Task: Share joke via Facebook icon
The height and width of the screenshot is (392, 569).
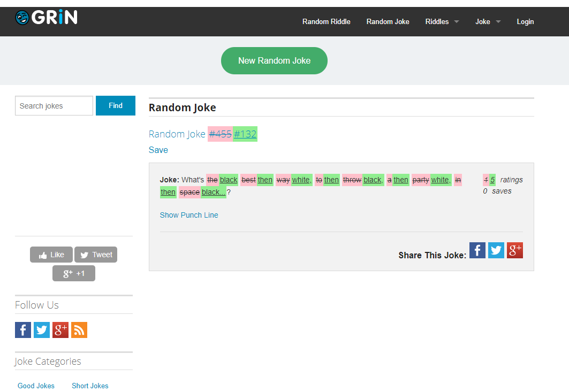Action: [x=477, y=250]
